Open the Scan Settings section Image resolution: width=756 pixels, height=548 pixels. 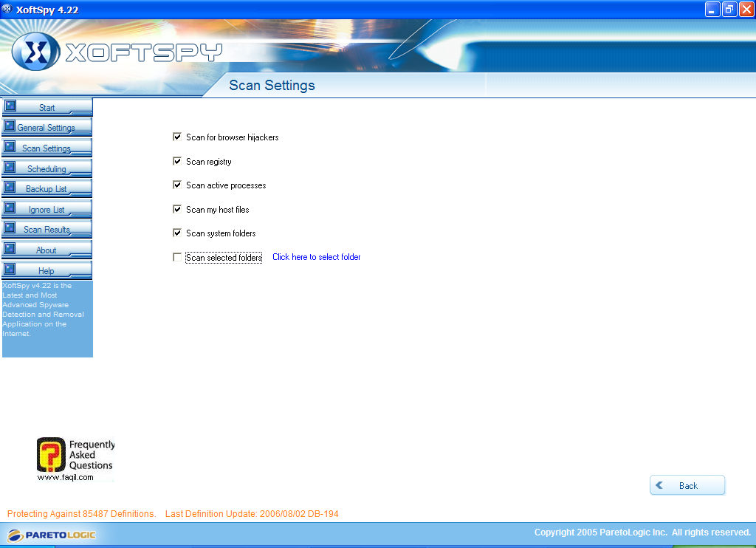pos(47,147)
